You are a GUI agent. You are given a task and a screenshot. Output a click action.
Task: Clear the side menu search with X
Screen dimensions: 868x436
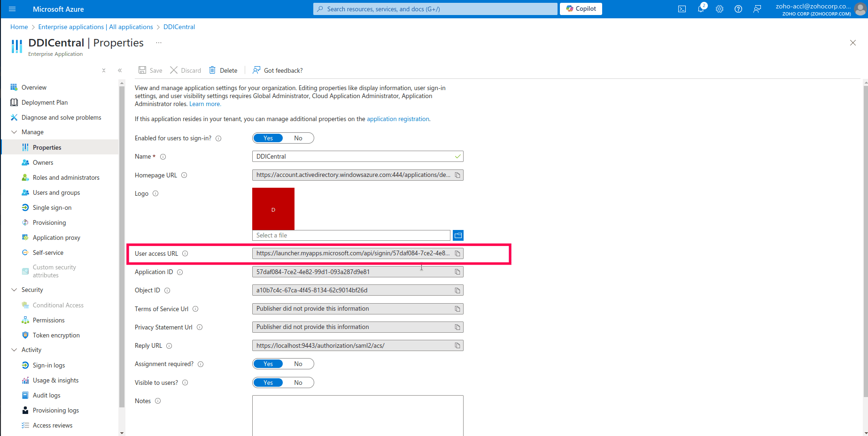coord(104,70)
